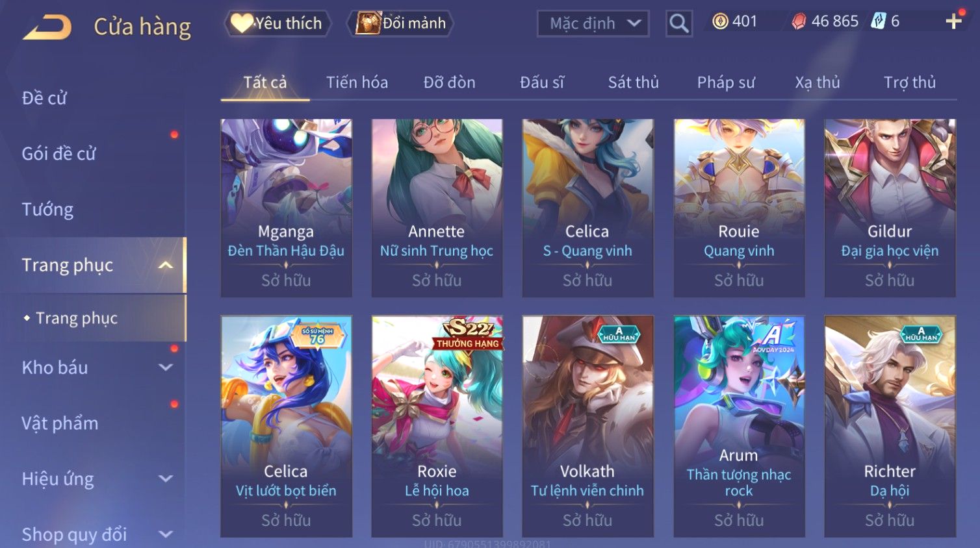980x548 pixels.
Task: Open the search magnifier icon
Action: tap(679, 23)
